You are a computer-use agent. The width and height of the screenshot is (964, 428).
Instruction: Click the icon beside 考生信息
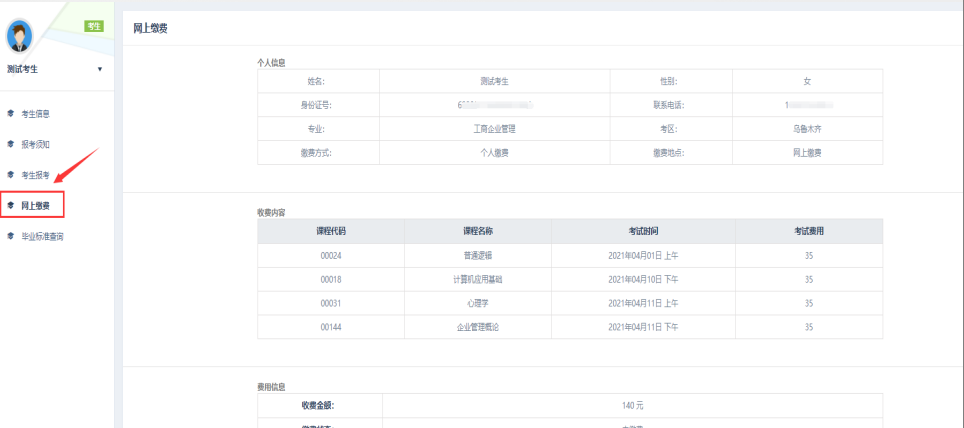click(10, 113)
